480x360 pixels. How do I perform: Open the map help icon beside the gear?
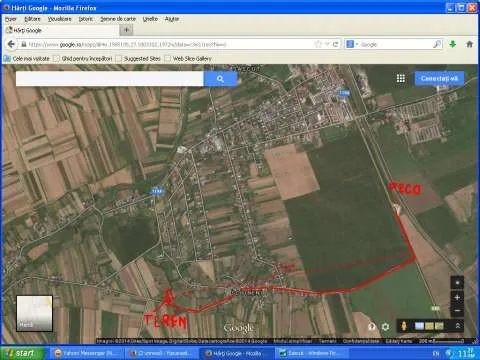[372, 326]
